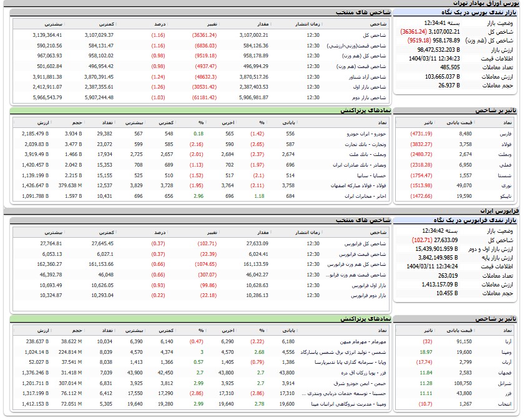Open مهرمام - مهرمام میهن symbol link
The height and width of the screenshot is (420, 525).
tap(365, 341)
